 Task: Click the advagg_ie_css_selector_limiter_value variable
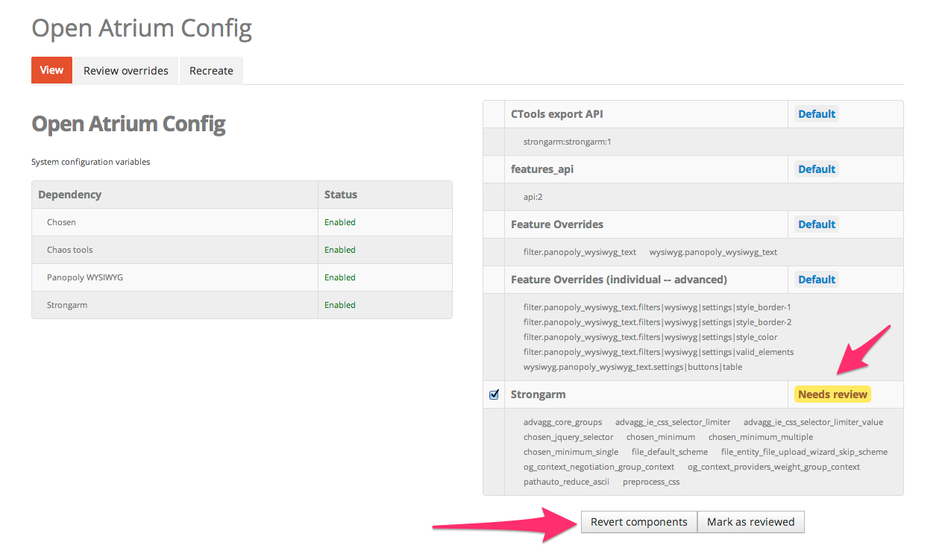(813, 422)
